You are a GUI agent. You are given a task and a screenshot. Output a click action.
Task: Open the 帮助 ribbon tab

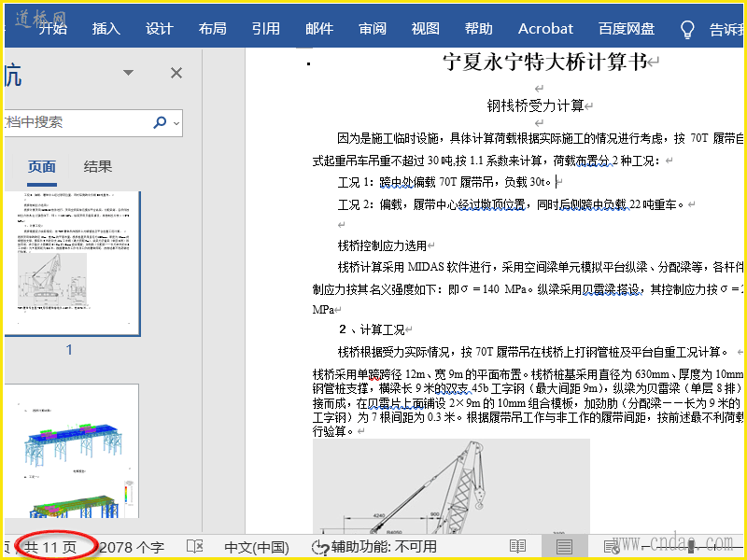click(x=479, y=29)
